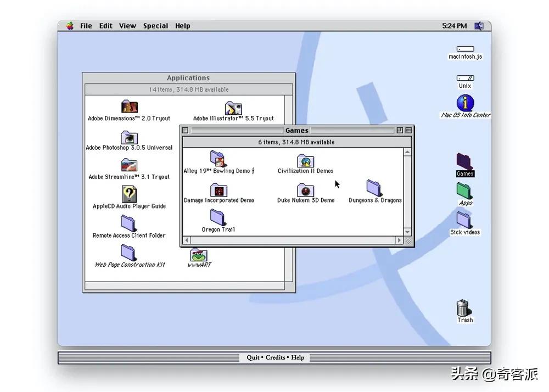549x392 pixels.
Task: Select Adobe Illustrator 5.5 Tryout folder icon
Action: (233, 108)
